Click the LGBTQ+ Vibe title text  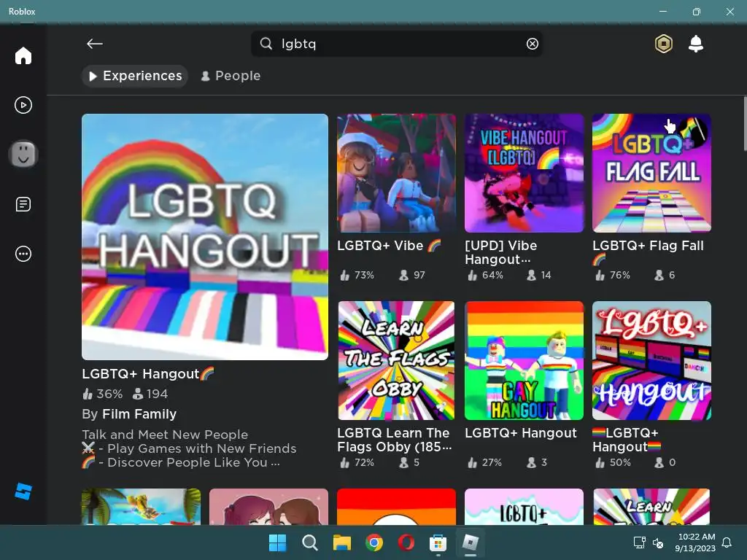pyautogui.click(x=389, y=246)
